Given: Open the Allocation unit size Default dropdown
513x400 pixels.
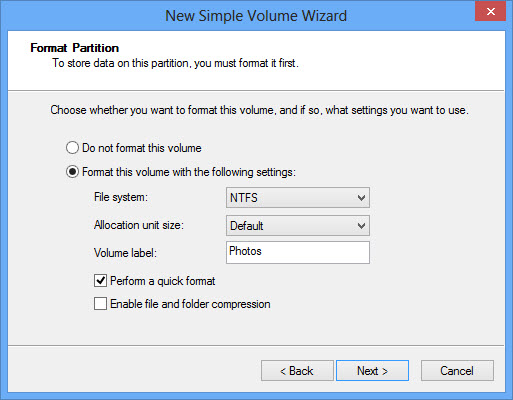Looking at the screenshot, I should pyautogui.click(x=298, y=226).
